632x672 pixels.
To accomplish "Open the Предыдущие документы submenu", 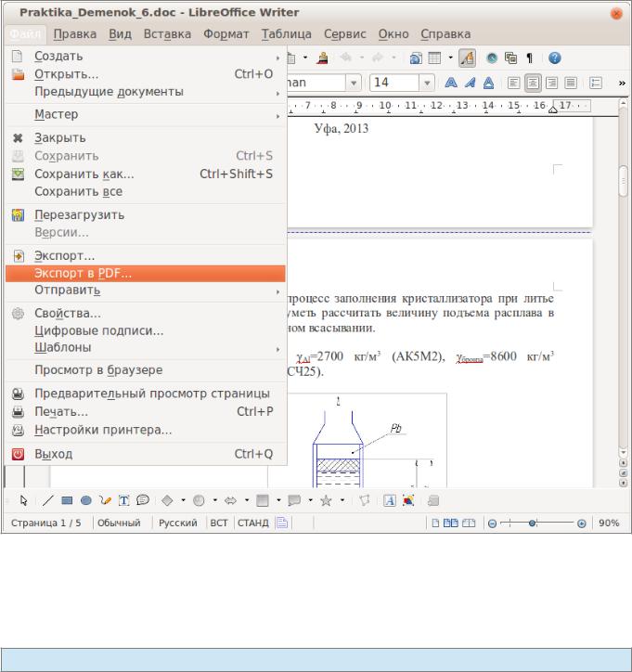I will (x=146, y=92).
